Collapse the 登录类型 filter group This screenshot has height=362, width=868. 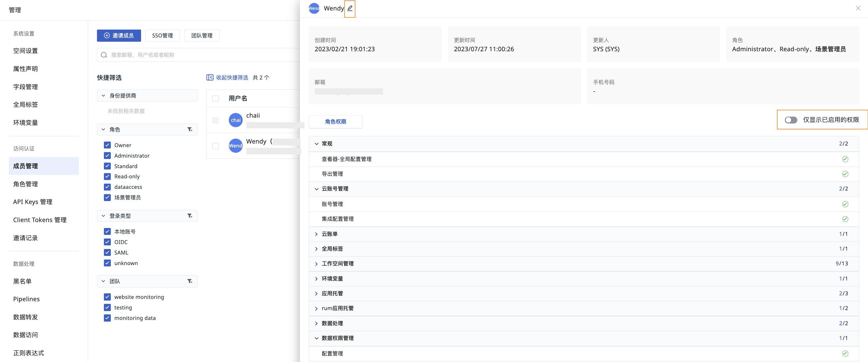coord(103,216)
